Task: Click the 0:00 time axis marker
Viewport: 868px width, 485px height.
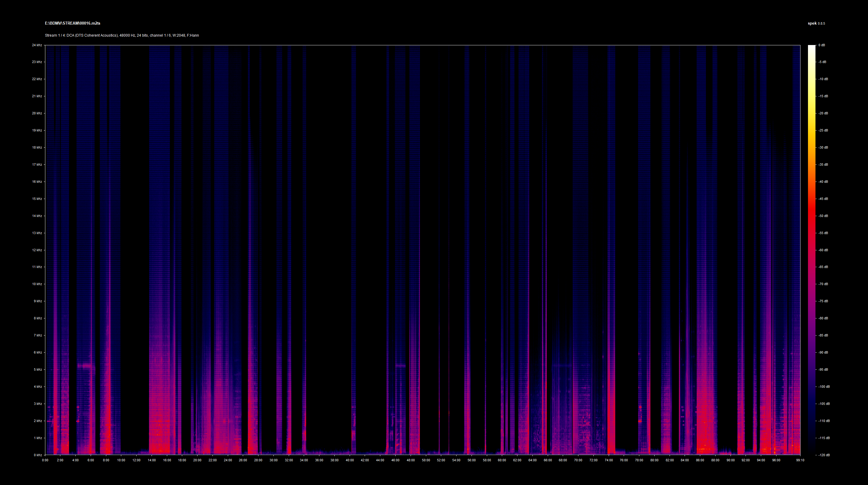Action: (45, 460)
